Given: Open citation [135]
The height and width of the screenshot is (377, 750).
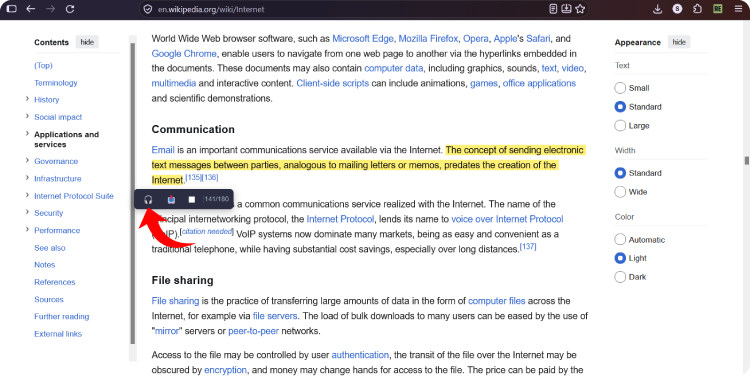Looking at the screenshot, I should (193, 177).
